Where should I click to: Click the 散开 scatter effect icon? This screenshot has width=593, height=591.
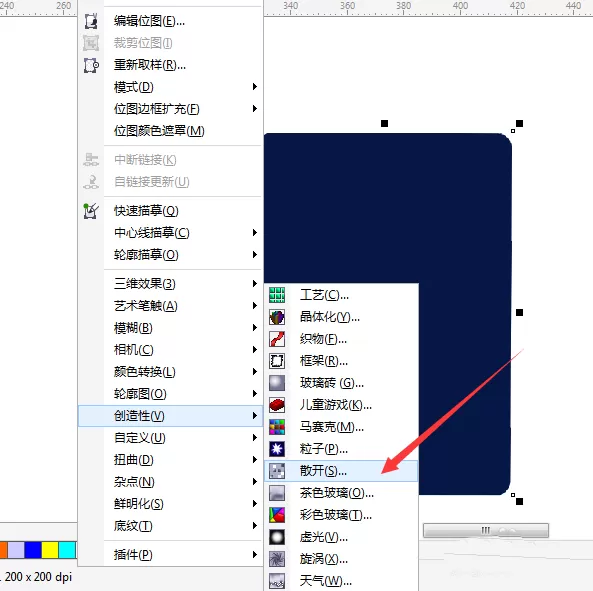click(277, 471)
